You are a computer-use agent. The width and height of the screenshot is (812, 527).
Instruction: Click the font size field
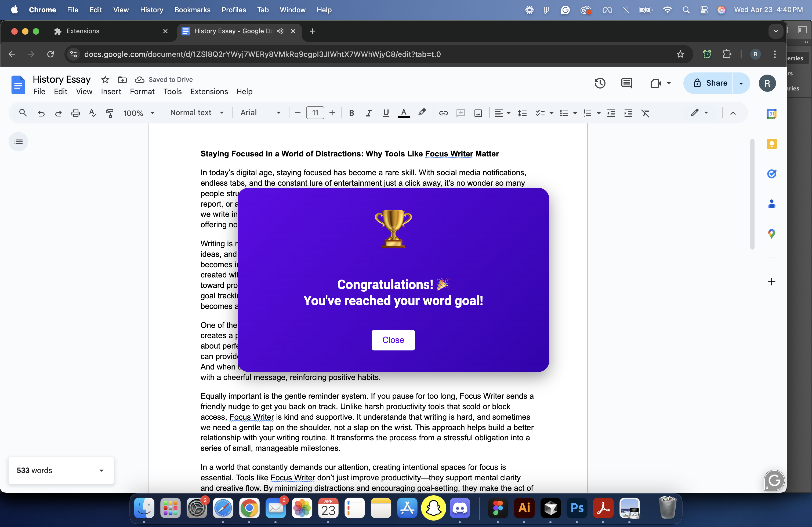click(315, 113)
